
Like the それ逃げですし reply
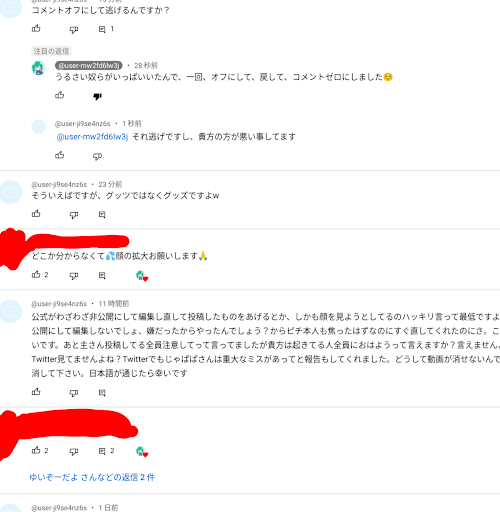(59, 155)
